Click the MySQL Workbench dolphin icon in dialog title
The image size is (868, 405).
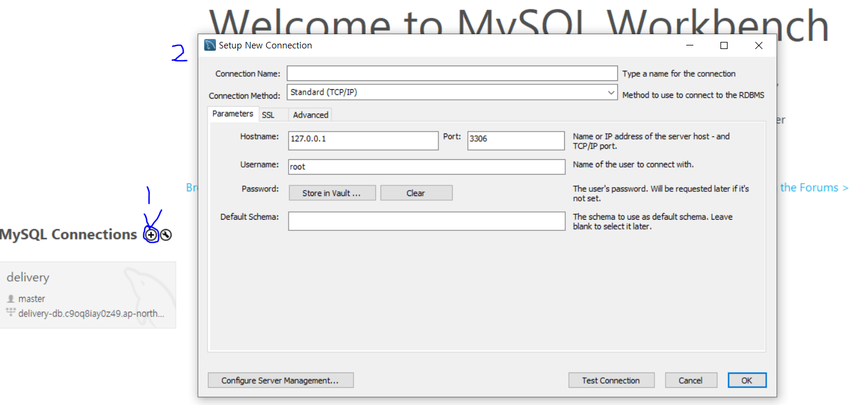209,45
